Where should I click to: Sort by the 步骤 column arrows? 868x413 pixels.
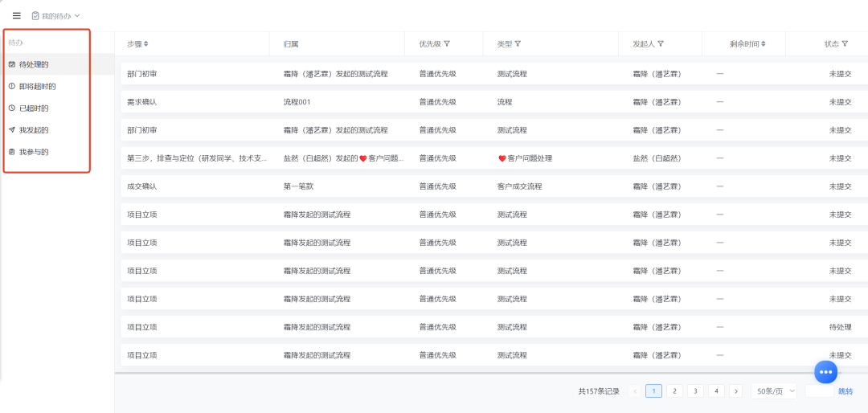click(x=146, y=43)
